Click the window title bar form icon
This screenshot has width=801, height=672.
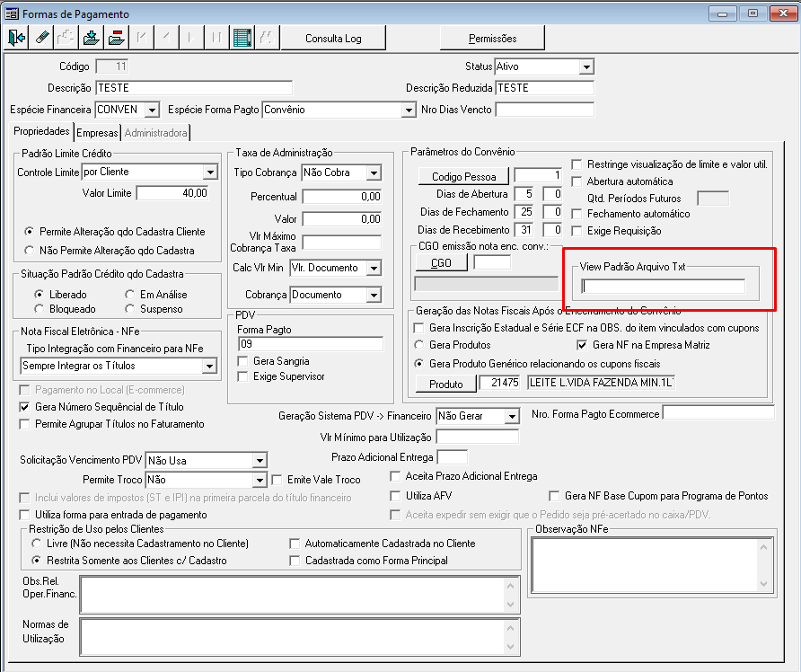tap(12, 13)
